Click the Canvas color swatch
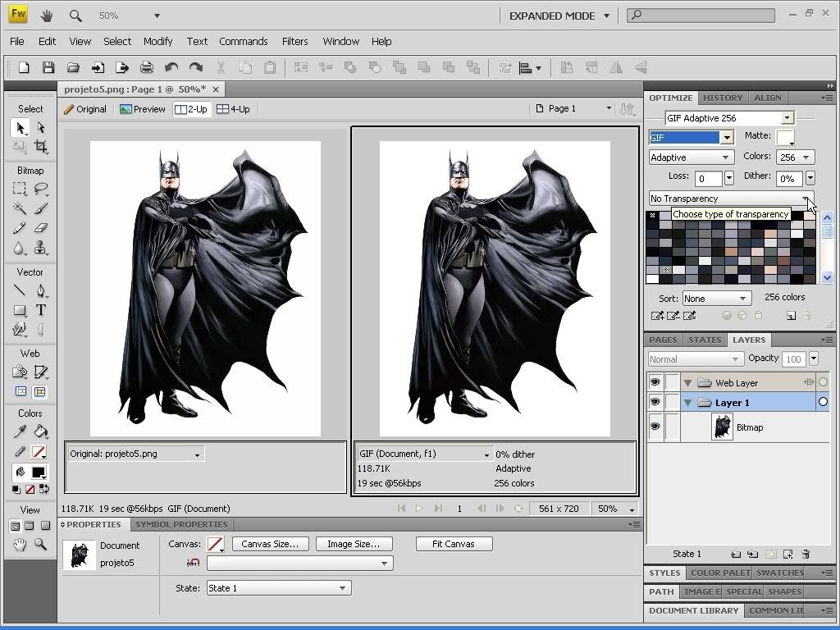 [215, 545]
